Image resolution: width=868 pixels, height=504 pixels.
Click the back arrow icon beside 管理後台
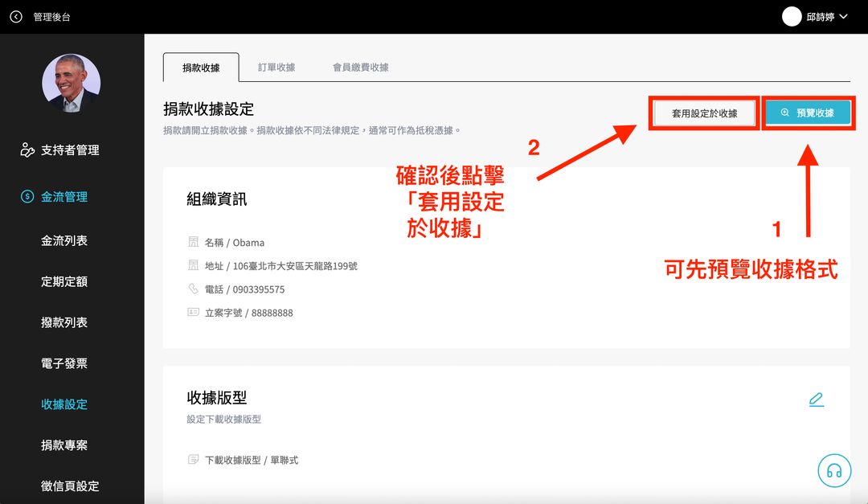[x=16, y=17]
